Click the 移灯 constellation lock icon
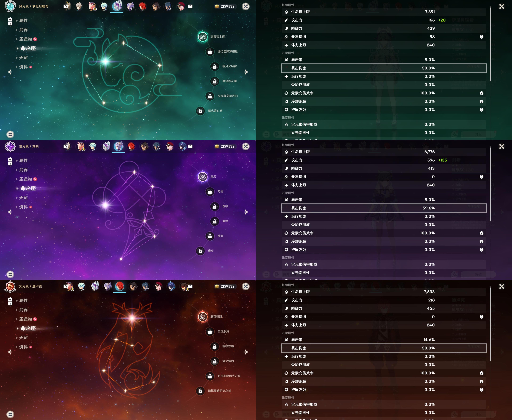Viewport: 512px width, 420px height. click(x=210, y=236)
